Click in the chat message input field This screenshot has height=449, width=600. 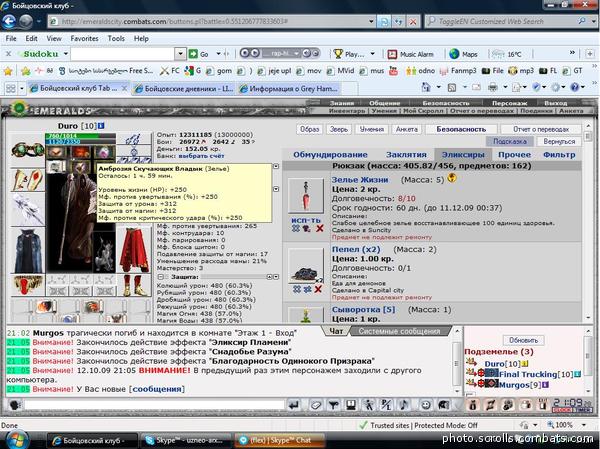[x=155, y=405]
